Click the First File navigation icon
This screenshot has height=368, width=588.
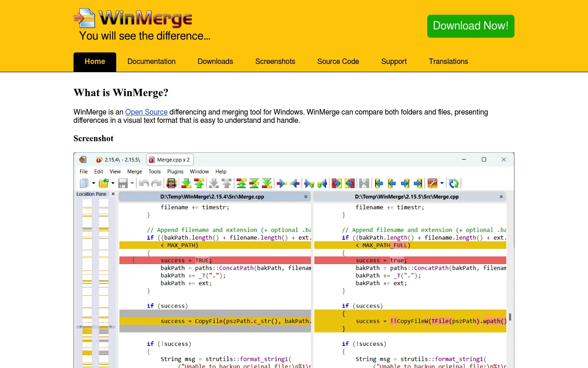point(379,183)
